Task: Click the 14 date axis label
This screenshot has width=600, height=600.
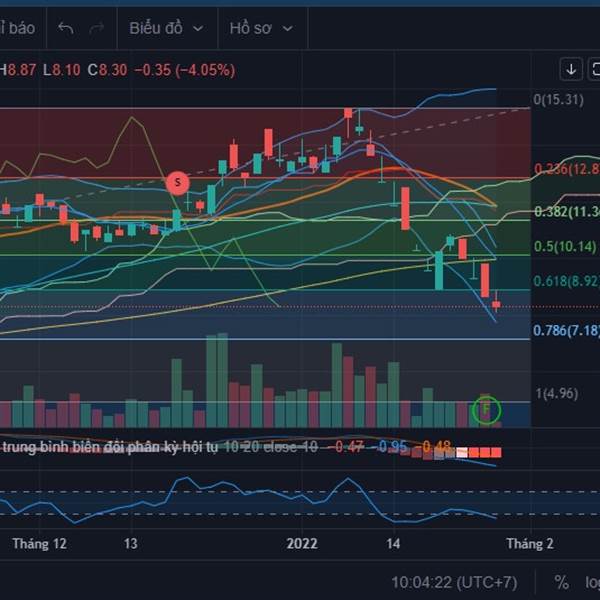Action: tap(393, 544)
